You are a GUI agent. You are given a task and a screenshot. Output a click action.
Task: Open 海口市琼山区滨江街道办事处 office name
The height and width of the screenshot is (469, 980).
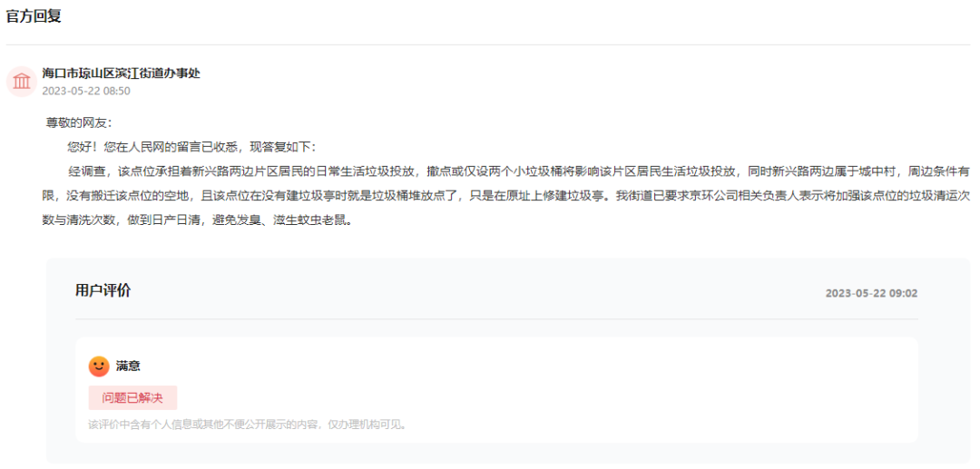[x=122, y=73]
